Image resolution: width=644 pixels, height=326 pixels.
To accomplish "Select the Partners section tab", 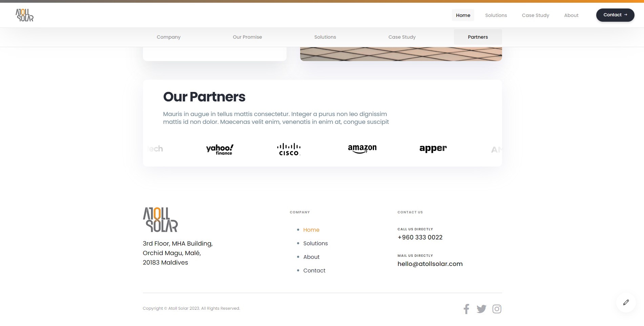I will coord(478,37).
